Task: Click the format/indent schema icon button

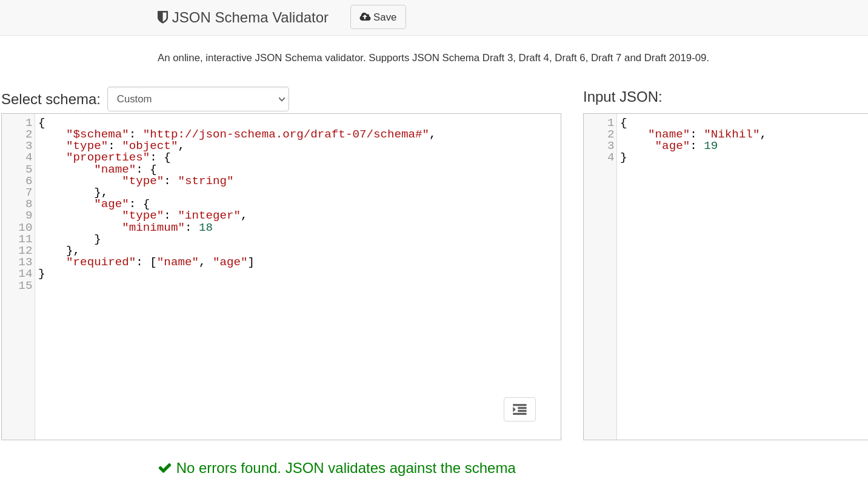Action: click(x=519, y=409)
